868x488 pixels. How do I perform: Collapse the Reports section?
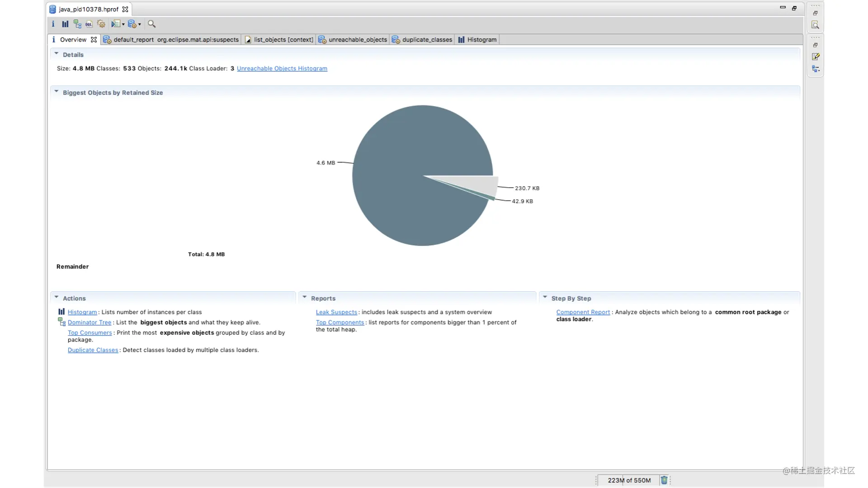[305, 297]
